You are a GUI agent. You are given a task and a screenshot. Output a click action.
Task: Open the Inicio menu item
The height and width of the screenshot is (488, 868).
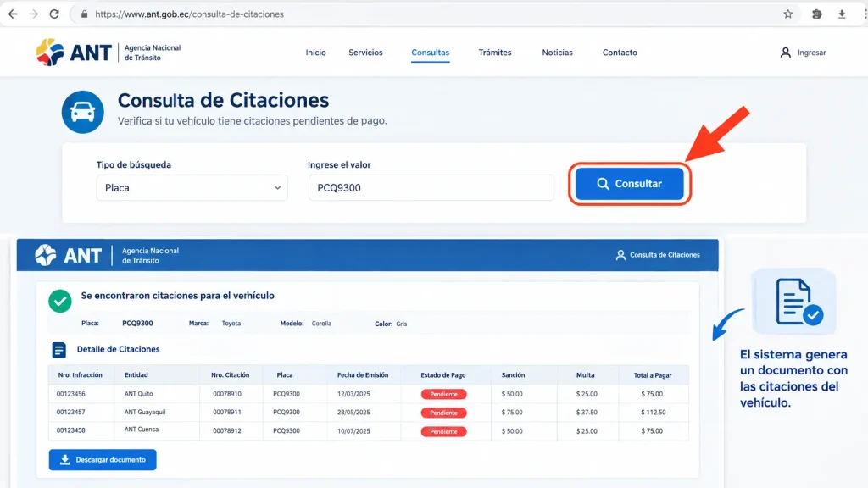coord(315,53)
